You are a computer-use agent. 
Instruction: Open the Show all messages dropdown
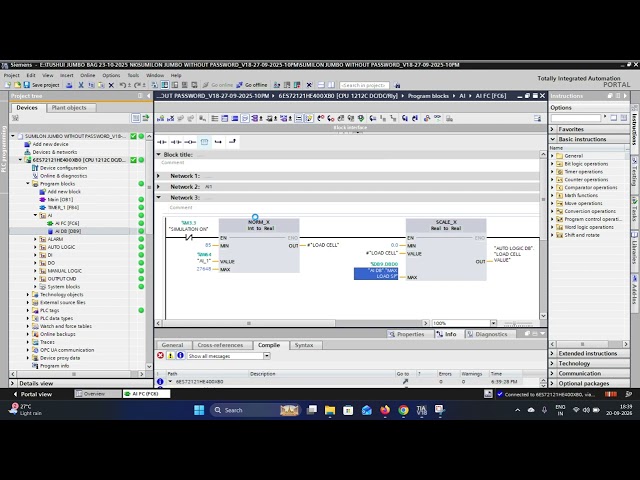267,356
